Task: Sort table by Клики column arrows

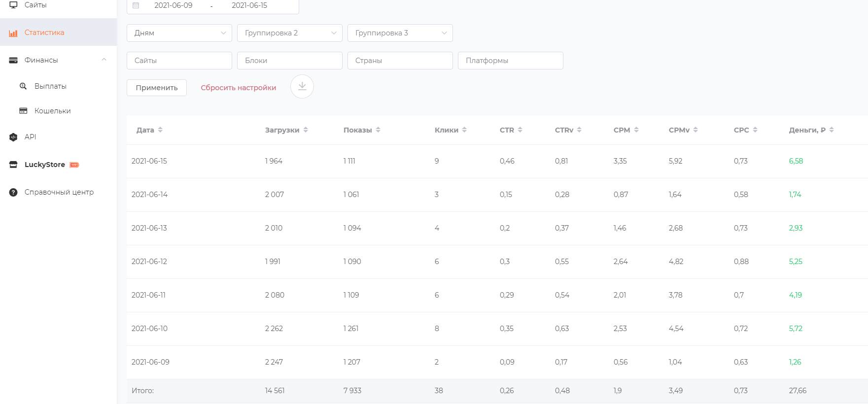Action: (464, 130)
